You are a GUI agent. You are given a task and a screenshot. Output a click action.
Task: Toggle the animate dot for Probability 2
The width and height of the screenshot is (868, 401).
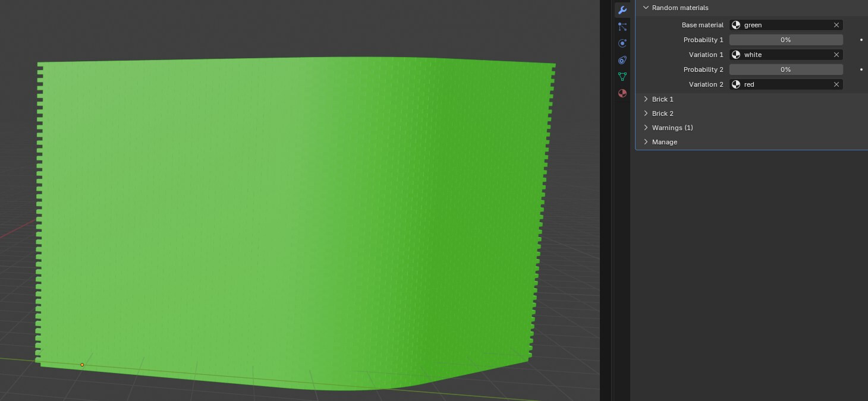pyautogui.click(x=861, y=70)
